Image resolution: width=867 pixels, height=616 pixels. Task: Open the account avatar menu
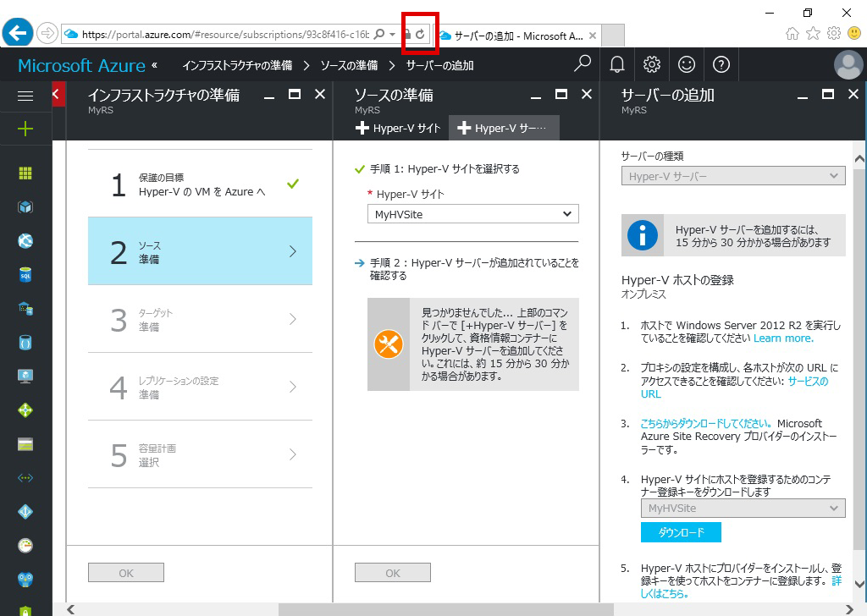click(848, 64)
